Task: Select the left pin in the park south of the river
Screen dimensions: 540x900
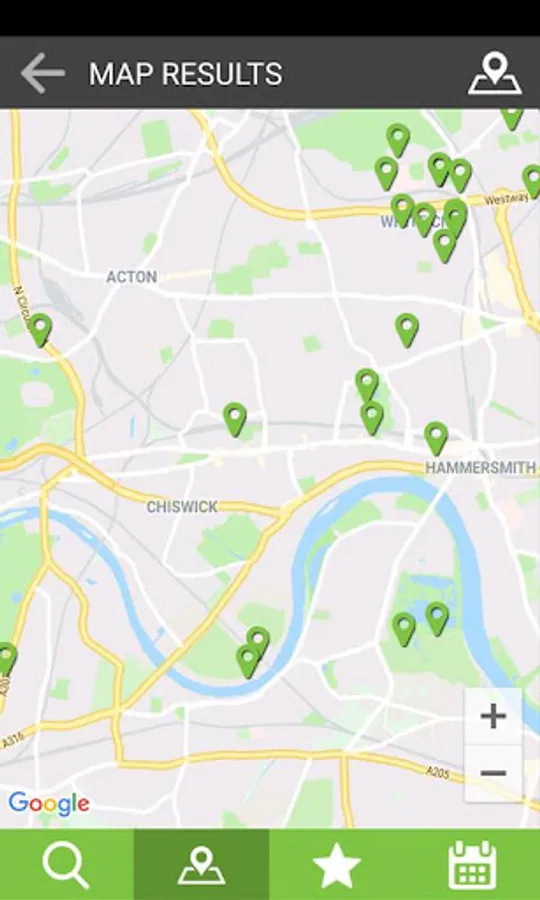Action: (404, 629)
